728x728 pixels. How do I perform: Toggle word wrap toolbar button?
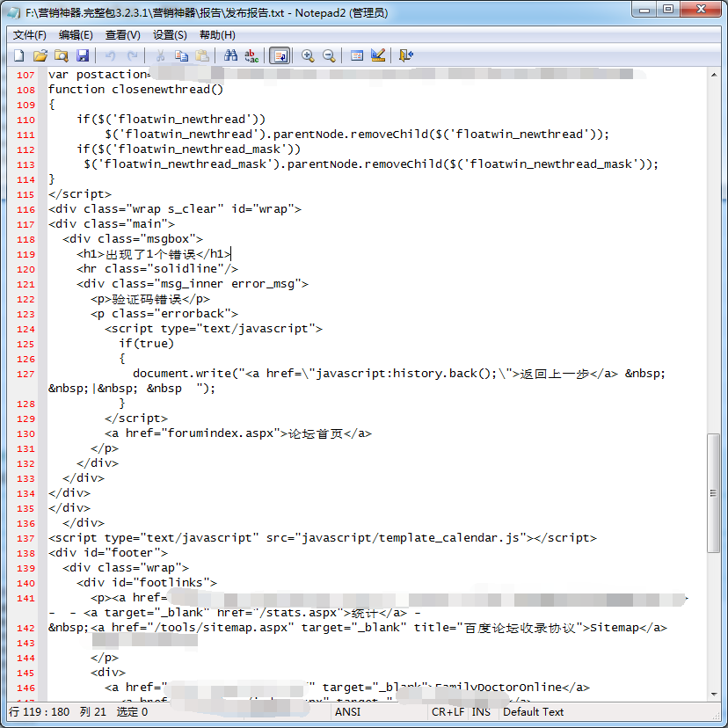(x=280, y=55)
